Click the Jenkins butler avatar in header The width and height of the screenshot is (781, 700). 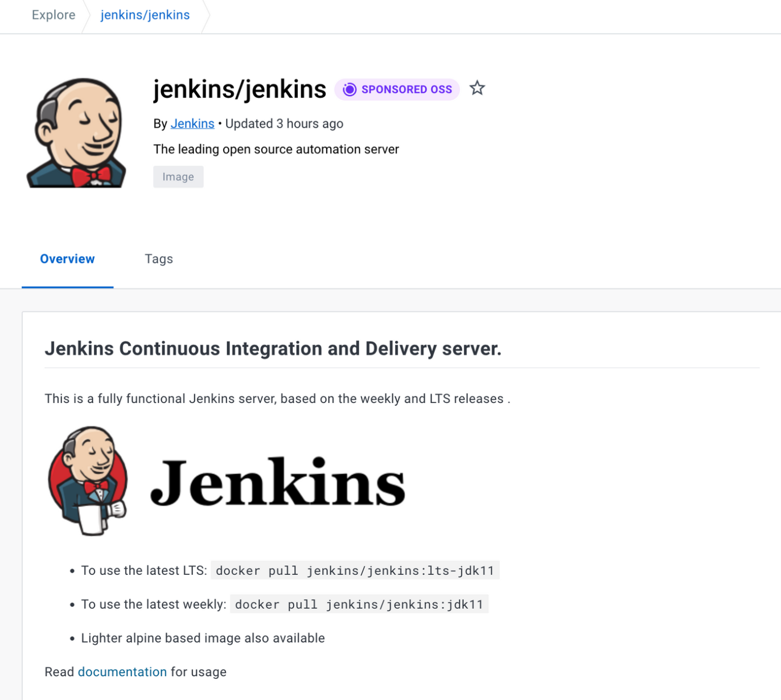76,133
